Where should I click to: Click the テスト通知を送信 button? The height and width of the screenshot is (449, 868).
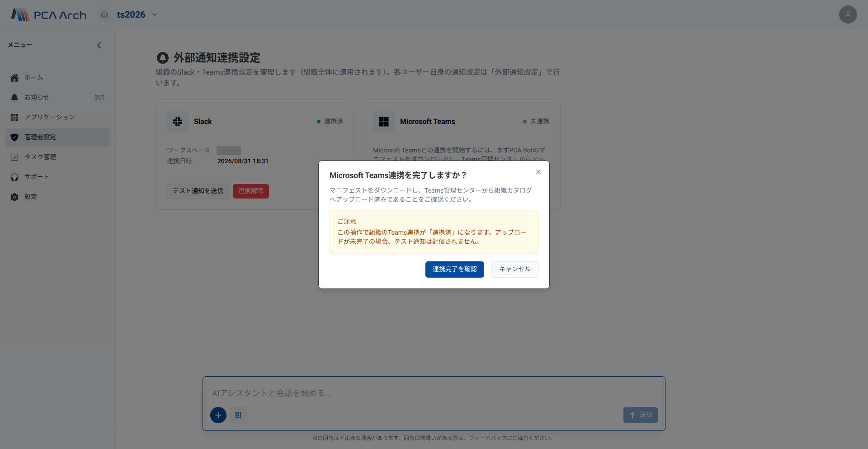pos(198,191)
